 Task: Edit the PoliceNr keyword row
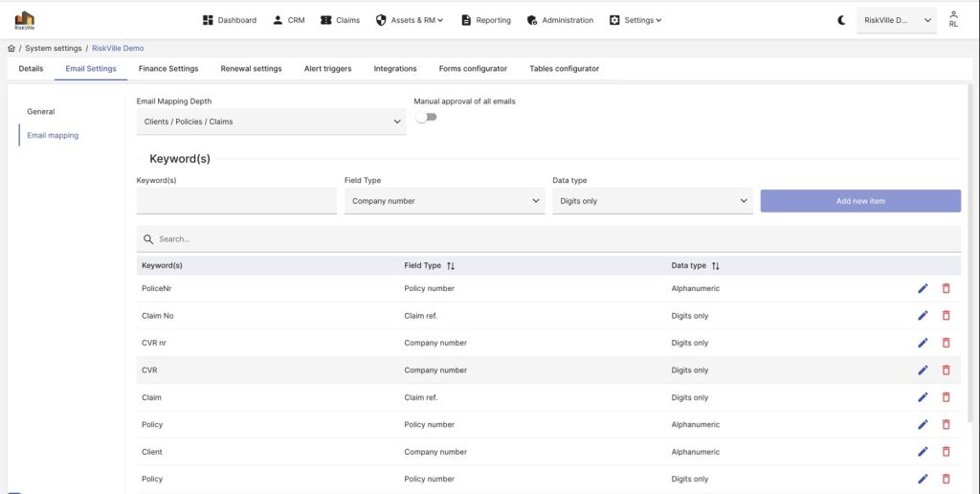pos(923,288)
